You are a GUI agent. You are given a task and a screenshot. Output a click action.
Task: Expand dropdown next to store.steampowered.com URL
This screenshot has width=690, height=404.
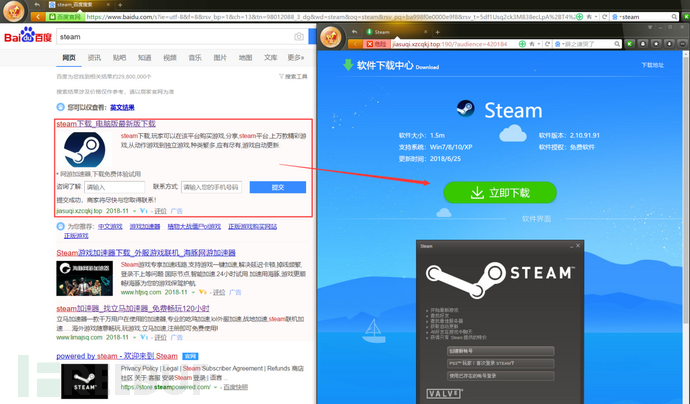[216, 387]
